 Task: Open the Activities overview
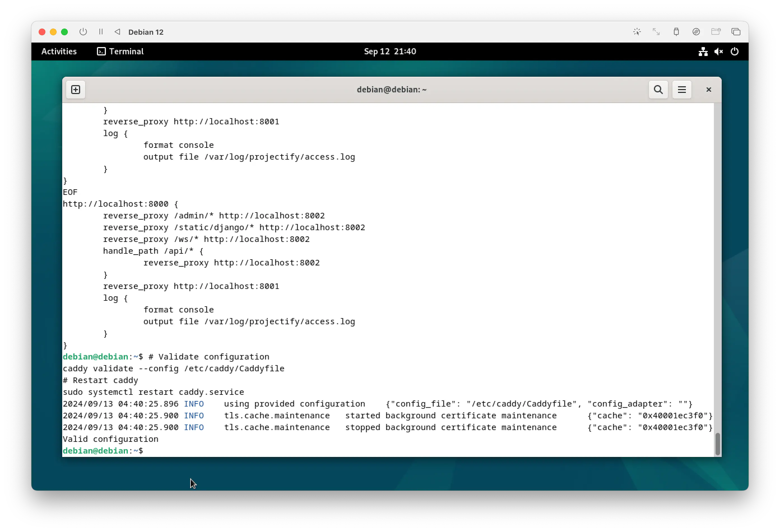click(59, 51)
